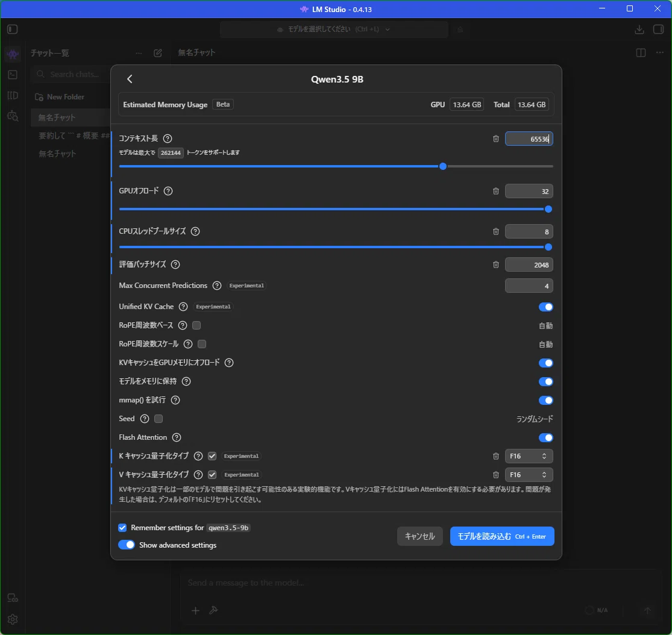Go back using the dialog's back arrow

130,79
